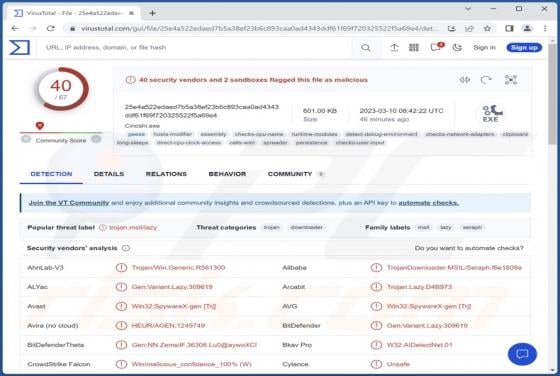Click the downloader threat category chip

(306, 227)
